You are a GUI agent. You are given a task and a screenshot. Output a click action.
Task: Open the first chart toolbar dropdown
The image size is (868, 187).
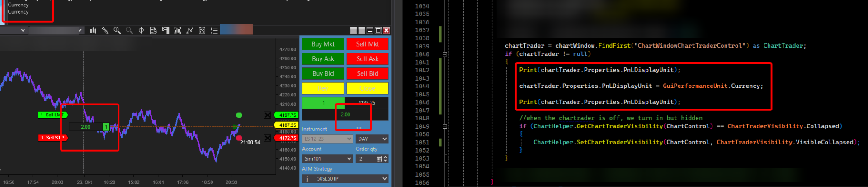pos(14,30)
